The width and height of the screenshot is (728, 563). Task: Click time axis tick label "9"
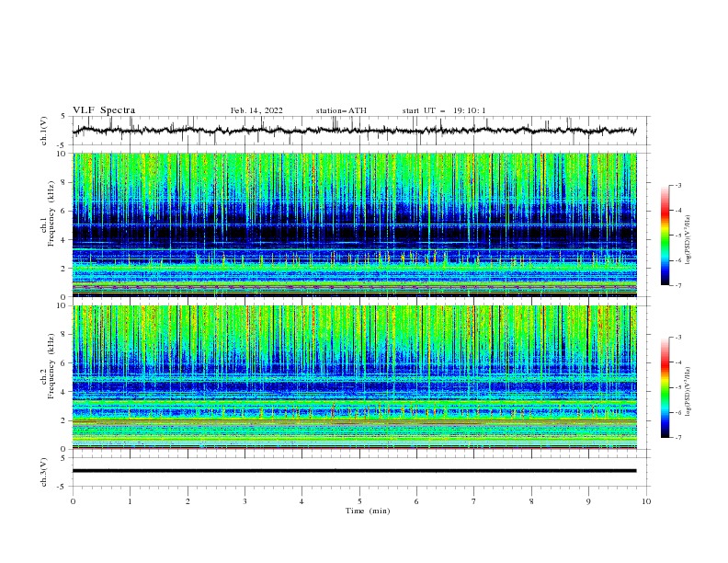click(x=588, y=501)
